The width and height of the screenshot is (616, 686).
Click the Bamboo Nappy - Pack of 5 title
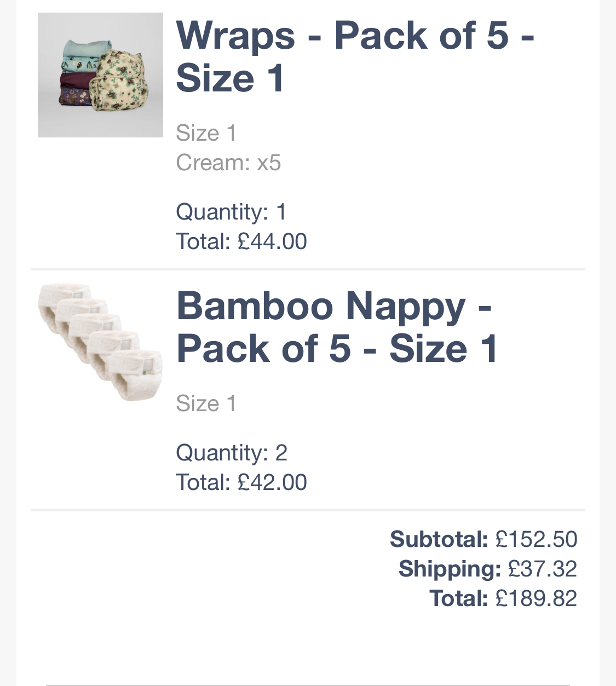pos(337,327)
